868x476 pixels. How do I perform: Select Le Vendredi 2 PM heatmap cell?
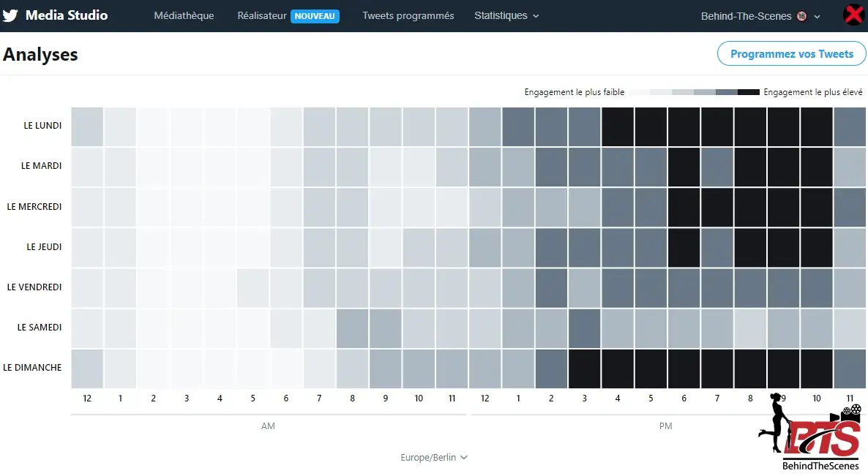(x=551, y=287)
